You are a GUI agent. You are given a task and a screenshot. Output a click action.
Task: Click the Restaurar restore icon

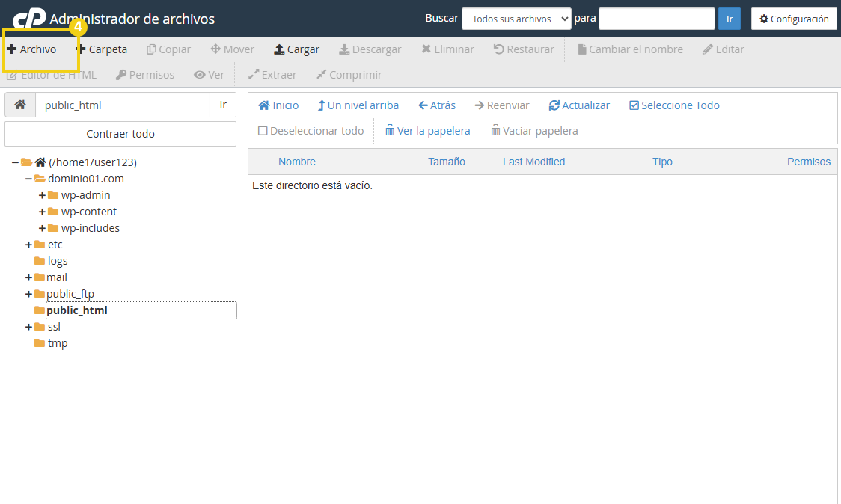click(499, 49)
